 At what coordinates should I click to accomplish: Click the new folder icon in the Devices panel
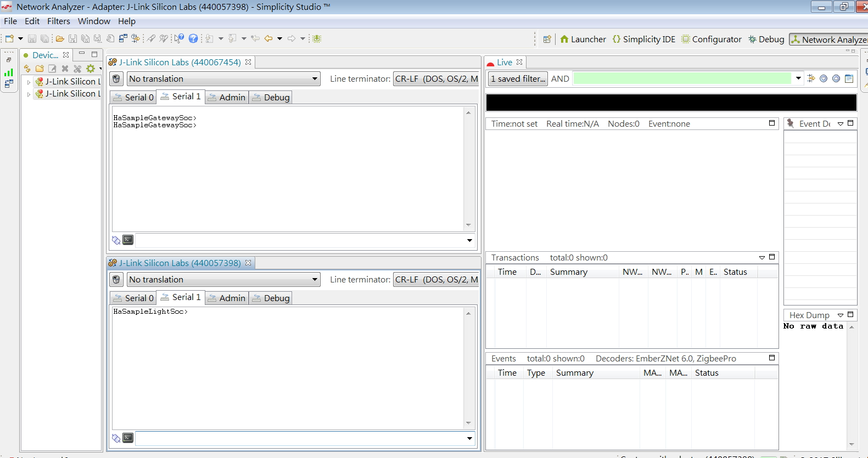click(x=40, y=69)
